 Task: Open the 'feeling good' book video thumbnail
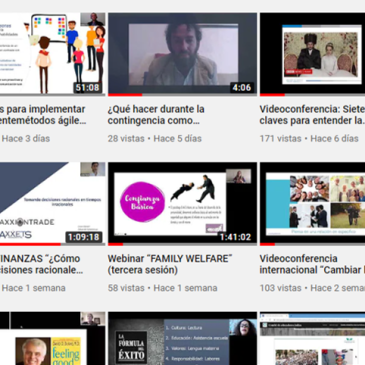click(52, 338)
